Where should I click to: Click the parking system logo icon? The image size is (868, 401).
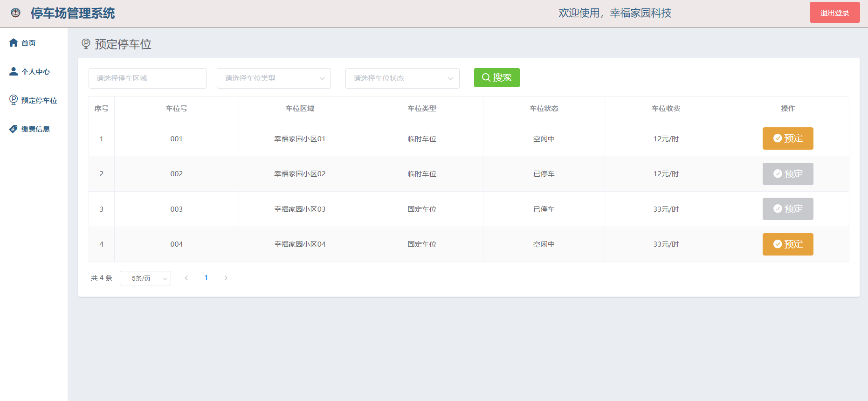[15, 13]
